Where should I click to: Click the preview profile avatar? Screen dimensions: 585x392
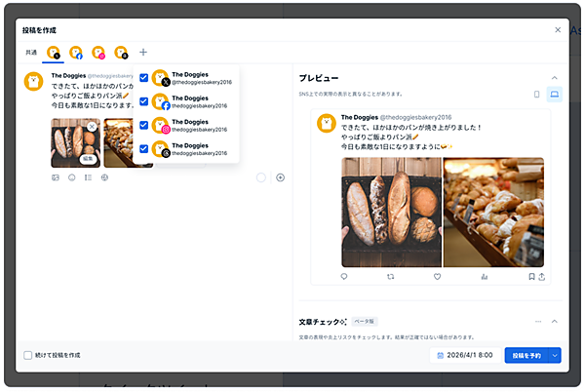pos(327,123)
